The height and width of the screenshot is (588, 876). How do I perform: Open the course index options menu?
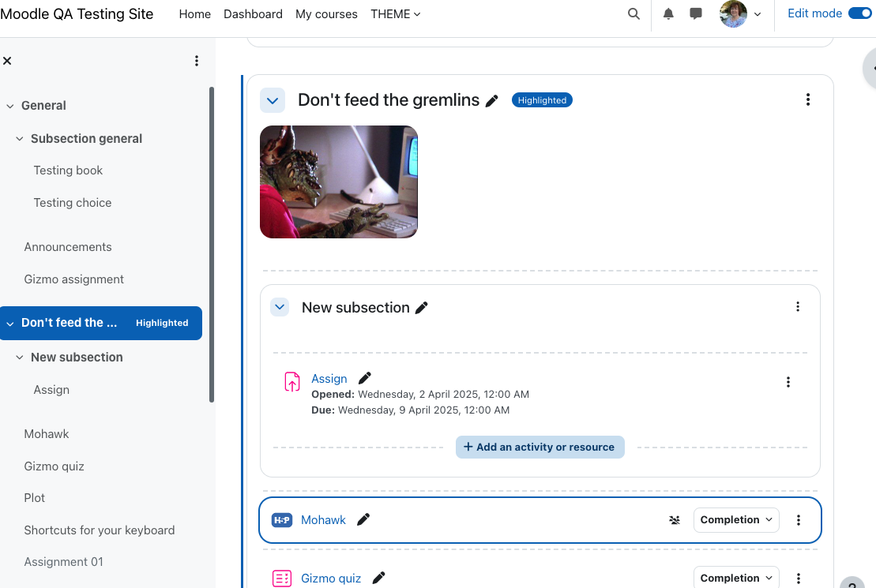[x=197, y=61]
